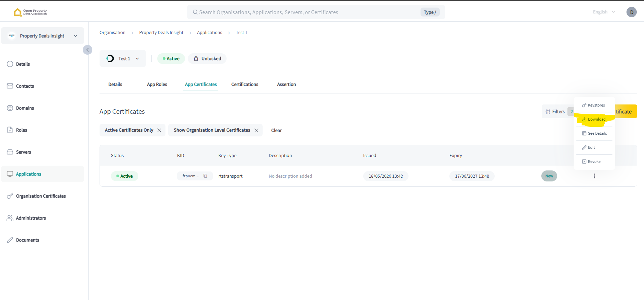This screenshot has width=644, height=300.
Task: Sort by the Expiry column header
Action: click(456, 156)
